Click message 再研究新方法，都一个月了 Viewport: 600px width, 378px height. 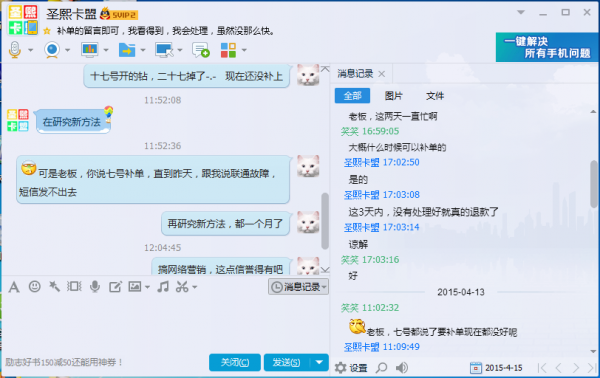pos(225,223)
